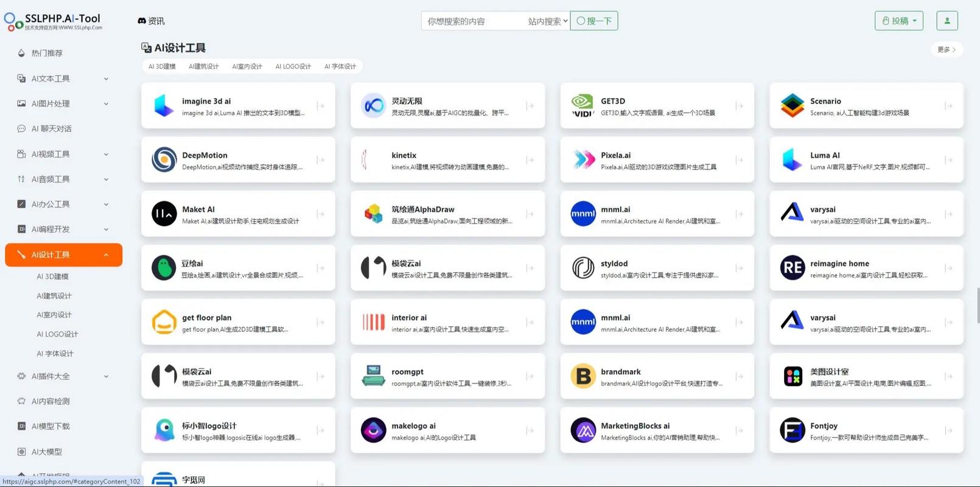The image size is (980, 487).
Task: Click the Maket AI logo icon
Action: coord(164,214)
